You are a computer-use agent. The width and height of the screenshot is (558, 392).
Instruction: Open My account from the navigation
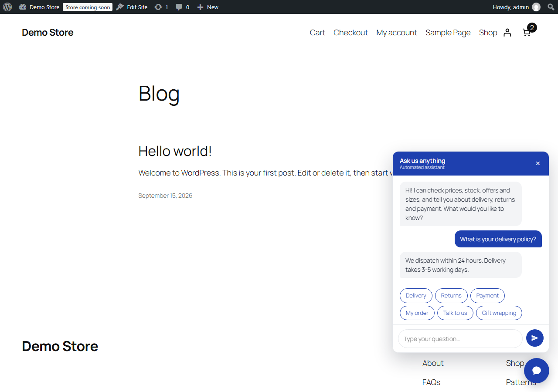tap(397, 33)
